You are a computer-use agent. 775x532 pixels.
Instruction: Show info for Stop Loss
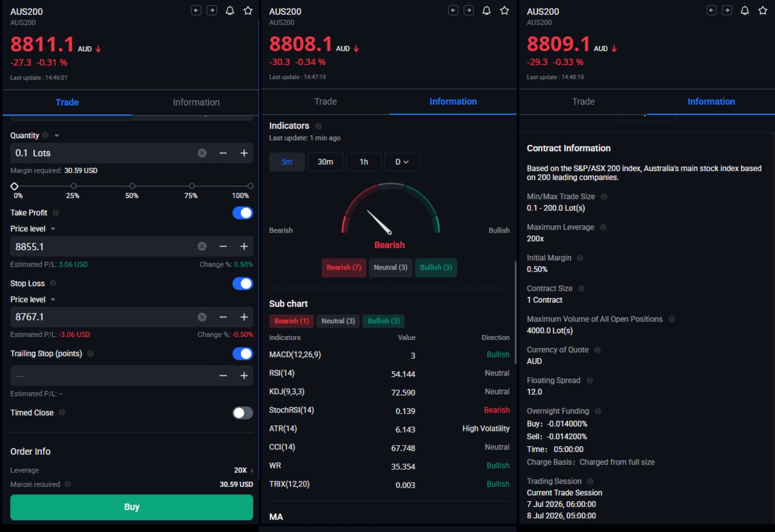tap(53, 283)
